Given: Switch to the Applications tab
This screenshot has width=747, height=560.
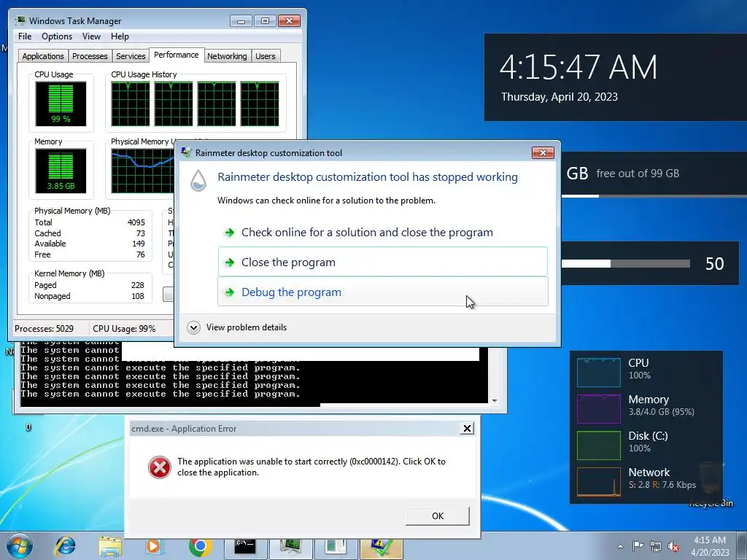Looking at the screenshot, I should coord(43,56).
